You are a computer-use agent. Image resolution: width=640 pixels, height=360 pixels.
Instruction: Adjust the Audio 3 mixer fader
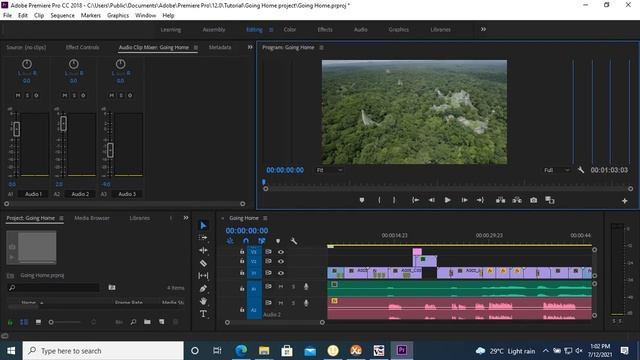[110, 150]
